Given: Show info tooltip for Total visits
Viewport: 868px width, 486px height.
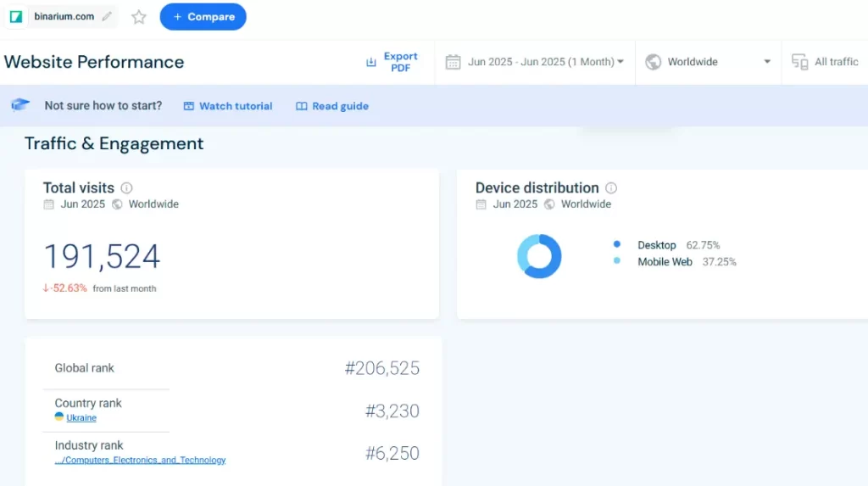Looking at the screenshot, I should coord(127,187).
